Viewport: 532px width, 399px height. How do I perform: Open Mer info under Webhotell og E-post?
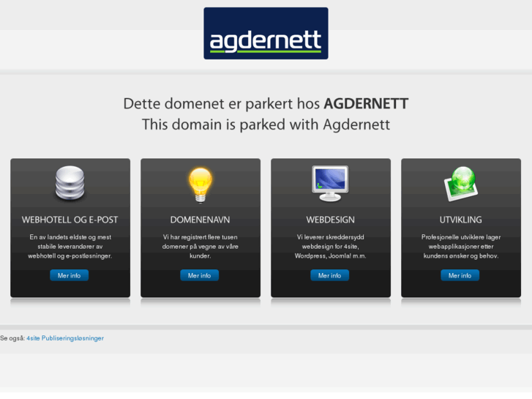70,275
